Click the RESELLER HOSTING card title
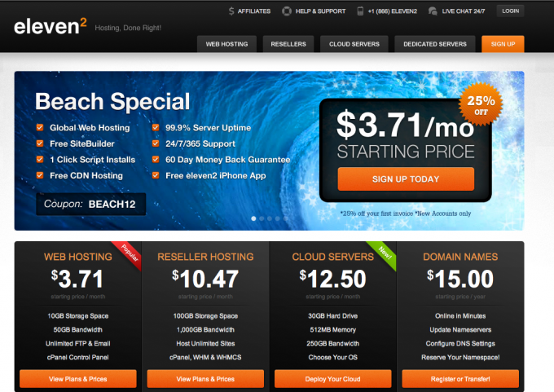Screen dimensions: 554x392 pos(205,257)
